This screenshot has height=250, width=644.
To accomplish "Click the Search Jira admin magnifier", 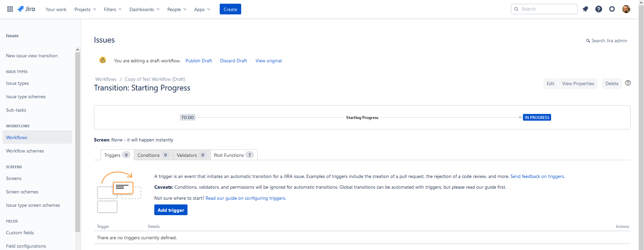I will (x=588, y=41).
